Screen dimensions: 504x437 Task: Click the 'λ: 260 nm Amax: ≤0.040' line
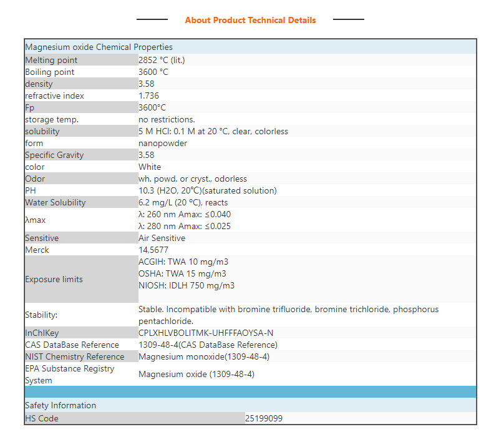[185, 215]
